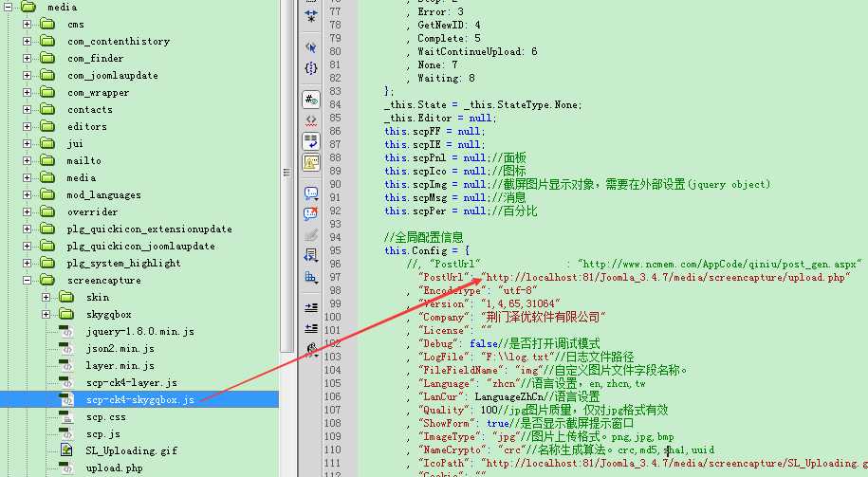Open the Recent Snippets dropdown icon
This screenshot has height=477, width=868.
pyautogui.click(x=311, y=255)
